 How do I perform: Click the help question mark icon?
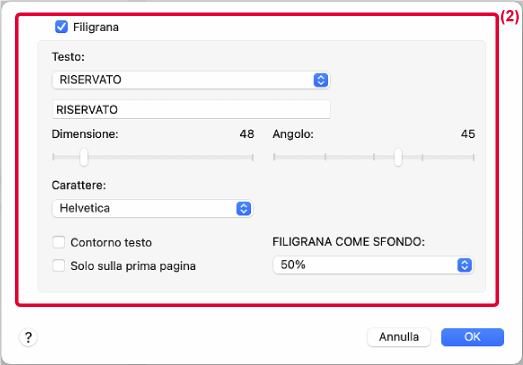pyautogui.click(x=28, y=337)
